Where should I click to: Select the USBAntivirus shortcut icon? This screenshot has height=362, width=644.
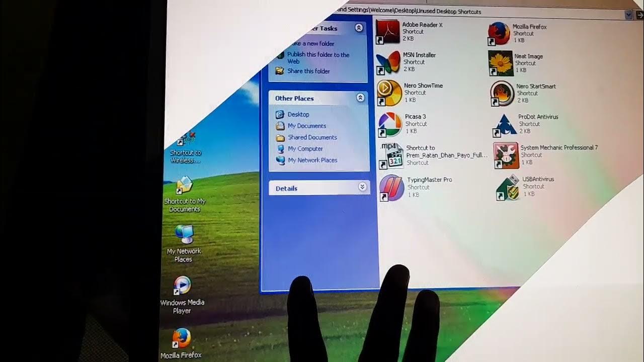point(508,188)
